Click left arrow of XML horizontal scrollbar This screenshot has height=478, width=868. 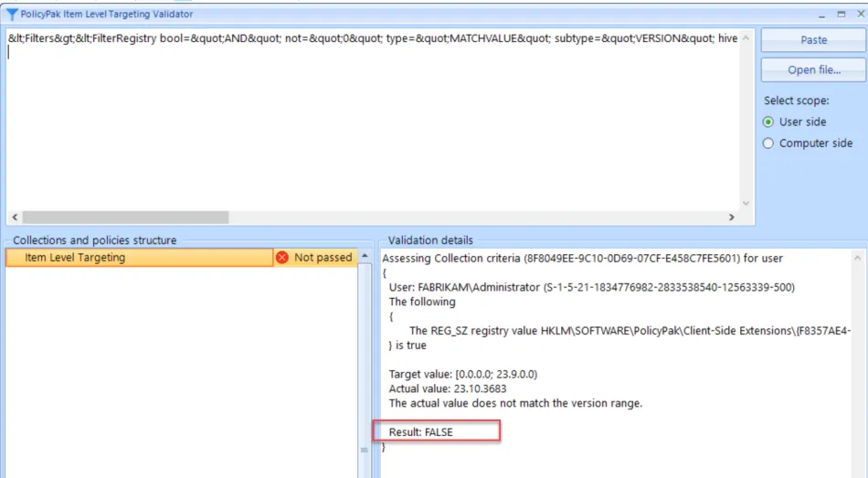pos(16,218)
